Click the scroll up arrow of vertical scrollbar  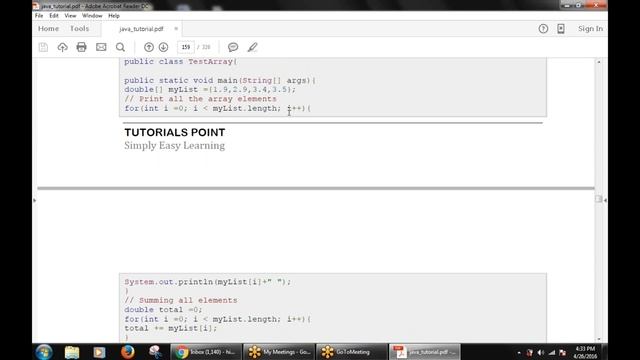[599, 62]
